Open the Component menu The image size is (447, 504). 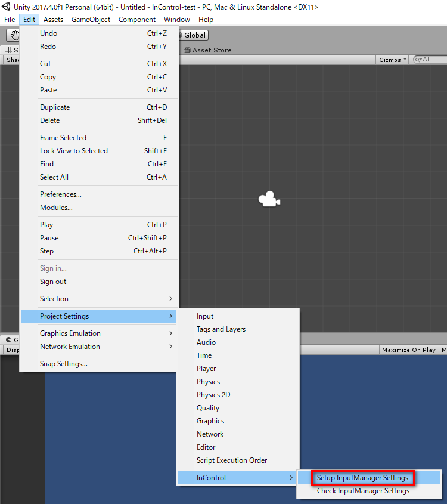137,20
